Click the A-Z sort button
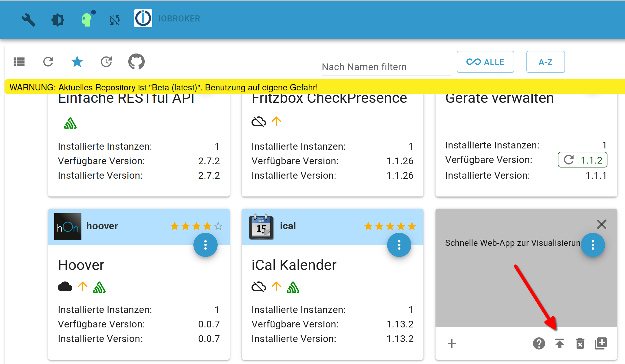This screenshot has width=625, height=364. 545,62
